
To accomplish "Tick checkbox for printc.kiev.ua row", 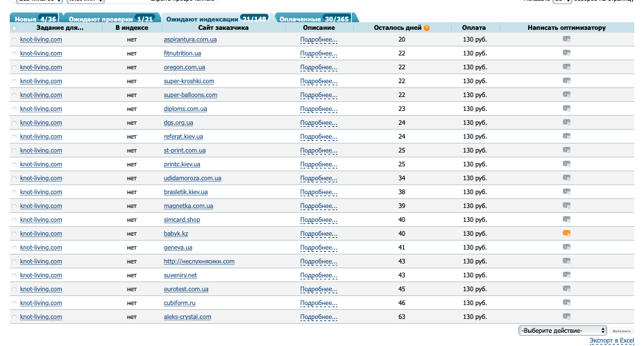I will tap(15, 164).
